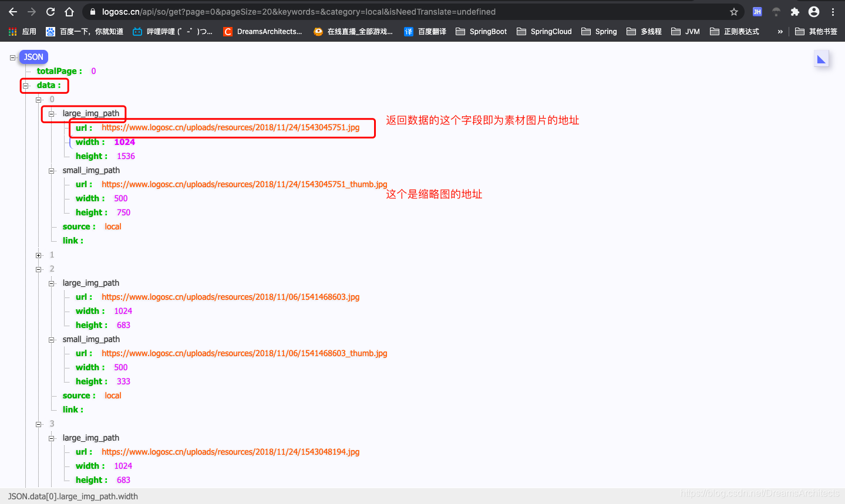Collapse large_img_path under item 3
Viewport: 845px width, 504px height.
52,438
